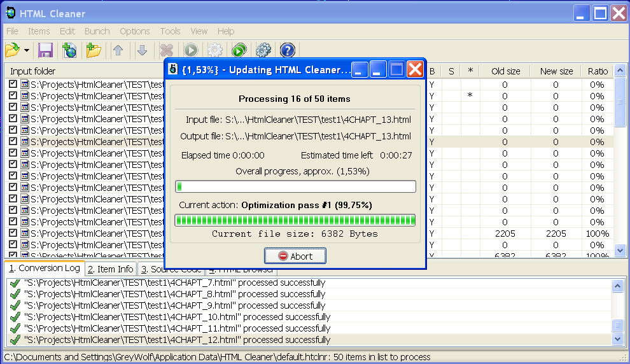Move item up with arrow icon

[x=118, y=50]
